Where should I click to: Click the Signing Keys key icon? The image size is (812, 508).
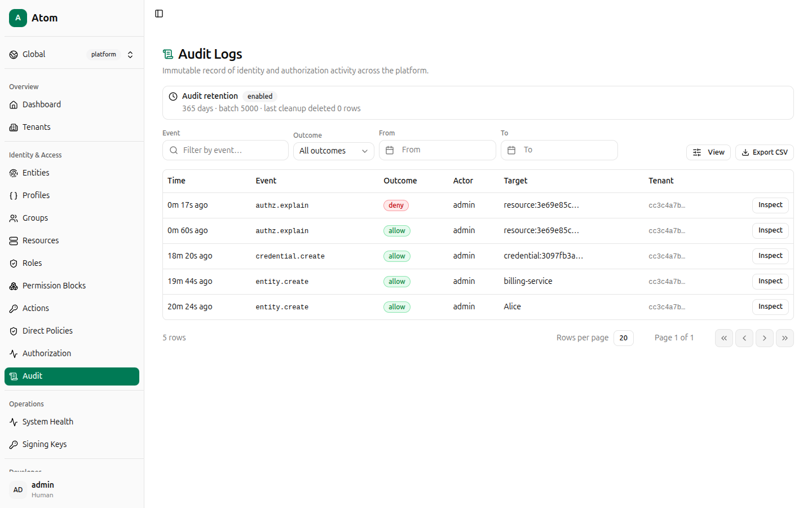click(14, 445)
